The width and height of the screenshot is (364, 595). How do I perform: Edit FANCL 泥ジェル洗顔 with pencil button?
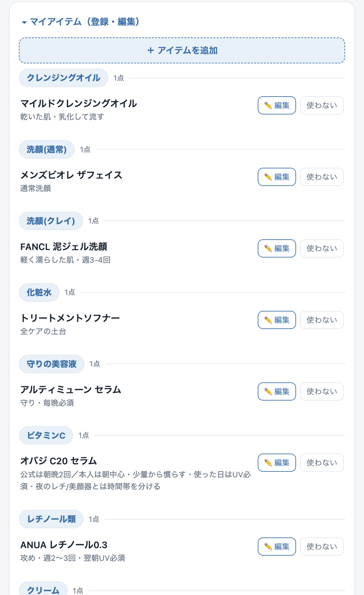click(x=277, y=248)
